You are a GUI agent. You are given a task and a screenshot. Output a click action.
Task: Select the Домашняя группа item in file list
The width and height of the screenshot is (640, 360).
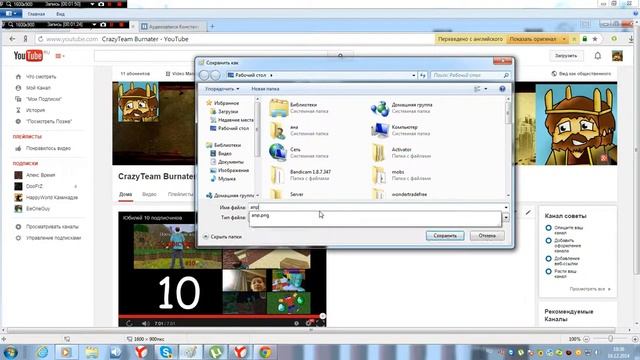point(401,108)
